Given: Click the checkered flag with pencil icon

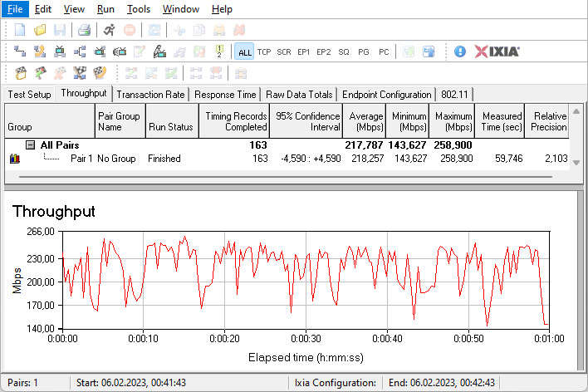Looking at the screenshot, I should 41,73.
